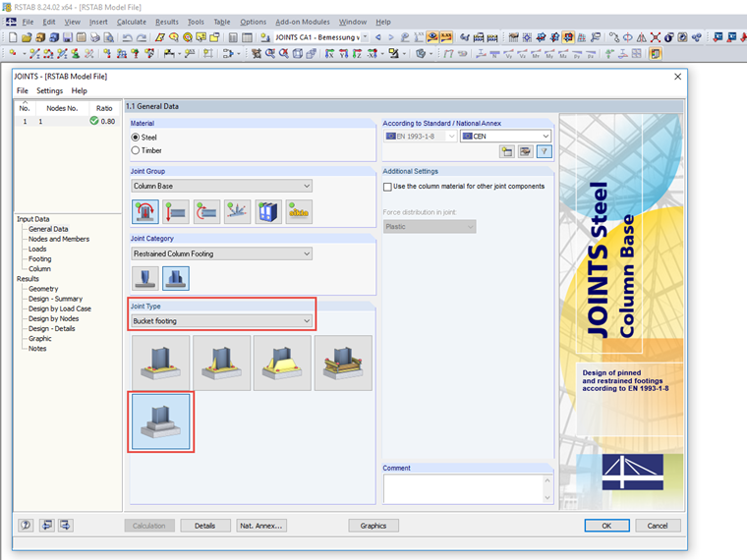Image resolution: width=747 pixels, height=560 pixels.
Task: Toggle result values X.XX icon
Action: pos(446,37)
